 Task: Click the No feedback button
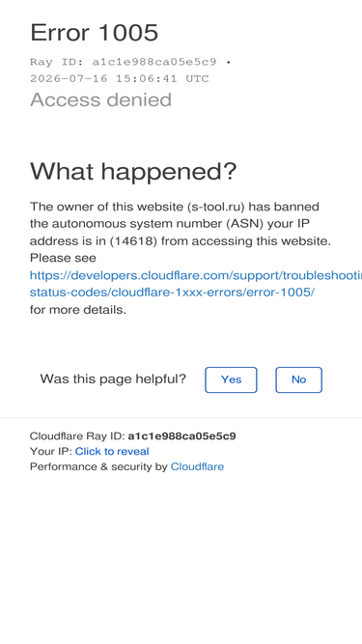[299, 379]
